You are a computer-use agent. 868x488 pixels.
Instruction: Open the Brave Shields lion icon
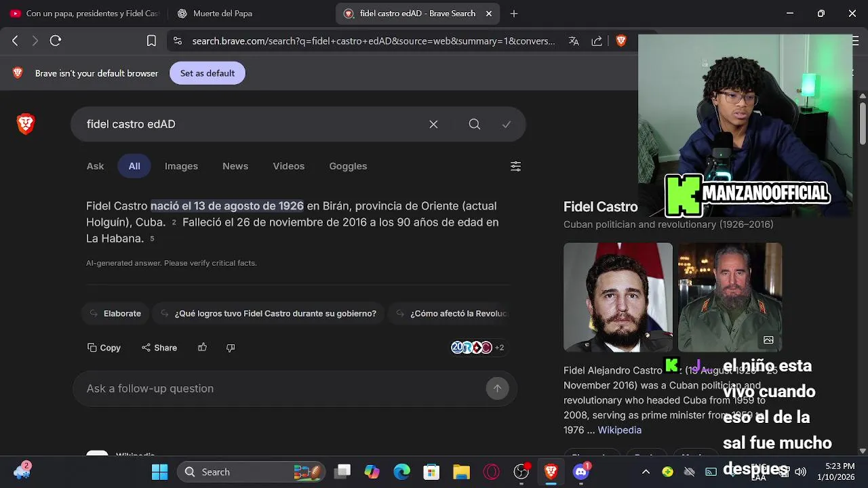(x=620, y=41)
